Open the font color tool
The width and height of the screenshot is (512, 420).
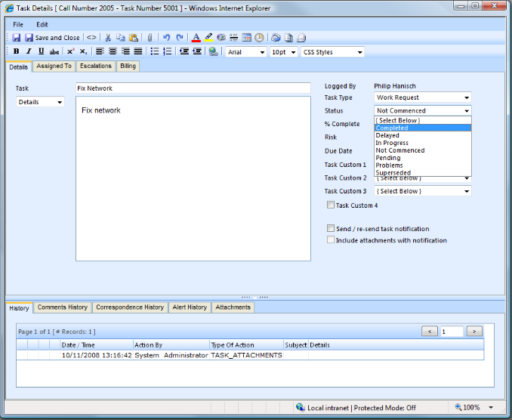click(196, 38)
